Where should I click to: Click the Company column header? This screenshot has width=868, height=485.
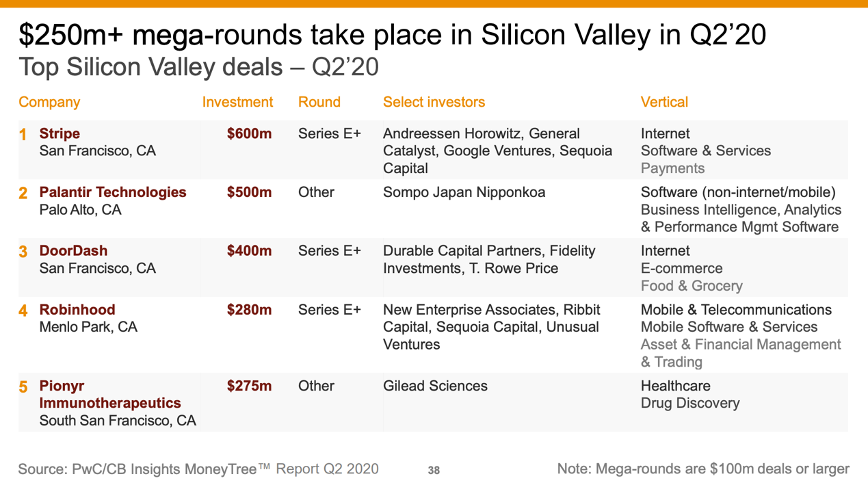(x=49, y=103)
